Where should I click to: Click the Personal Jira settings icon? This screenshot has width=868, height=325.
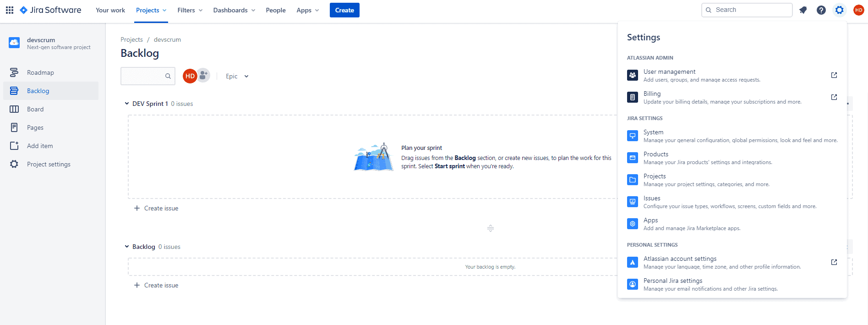(x=633, y=284)
